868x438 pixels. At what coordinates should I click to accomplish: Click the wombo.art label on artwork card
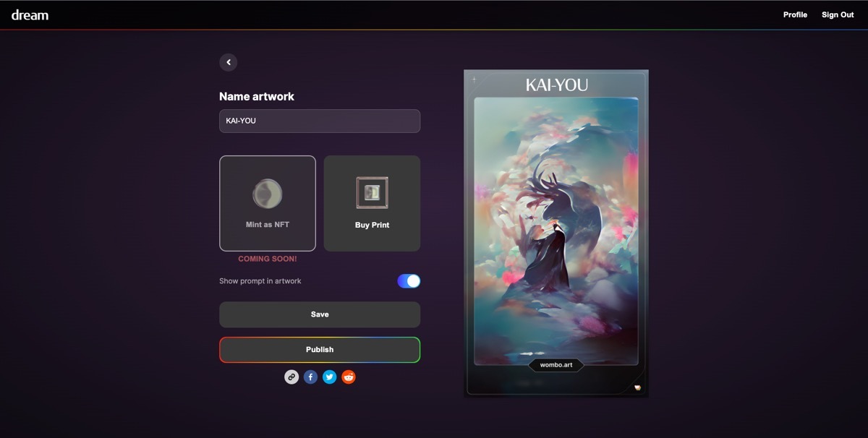(556, 365)
